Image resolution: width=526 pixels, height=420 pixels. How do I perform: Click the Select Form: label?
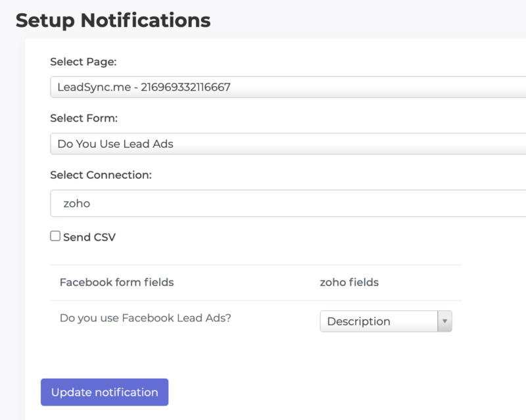(x=84, y=118)
